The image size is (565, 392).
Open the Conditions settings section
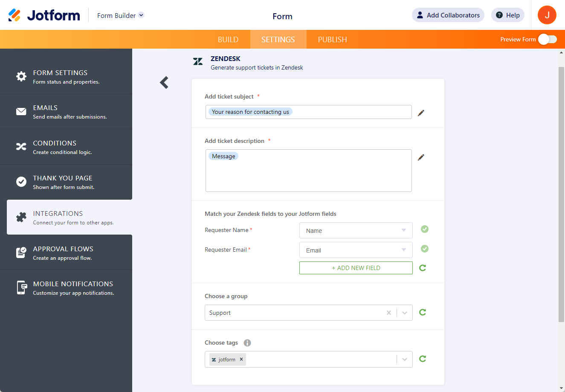point(66,147)
